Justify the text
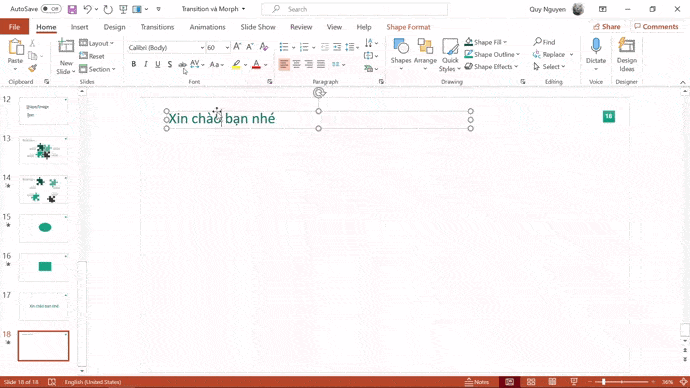This screenshot has width=690, height=388. (x=321, y=65)
